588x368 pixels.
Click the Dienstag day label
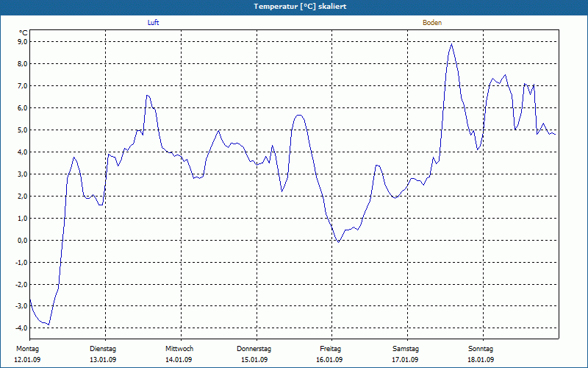coord(103,349)
